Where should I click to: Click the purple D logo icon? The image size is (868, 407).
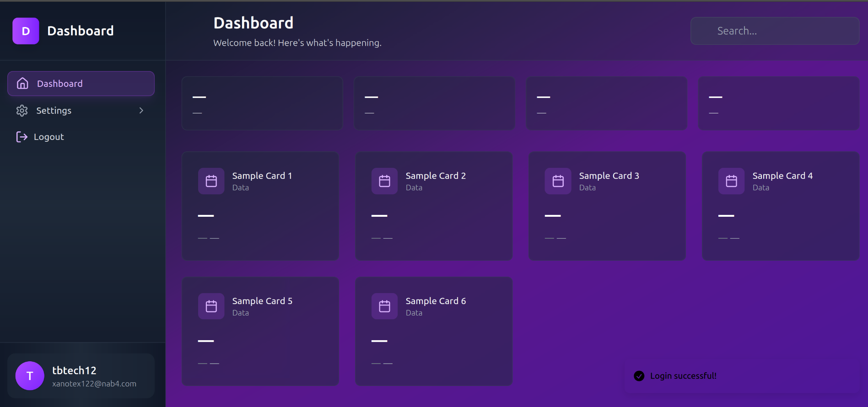coord(26,31)
